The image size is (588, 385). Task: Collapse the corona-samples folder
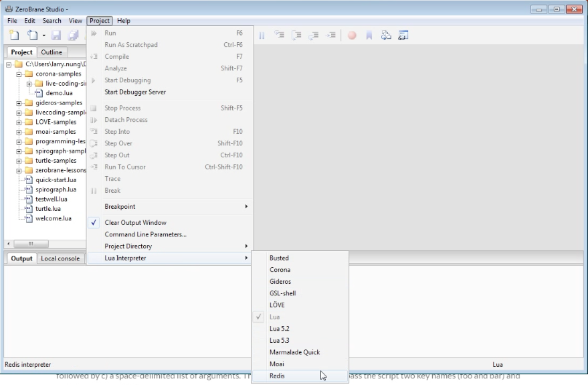click(19, 74)
